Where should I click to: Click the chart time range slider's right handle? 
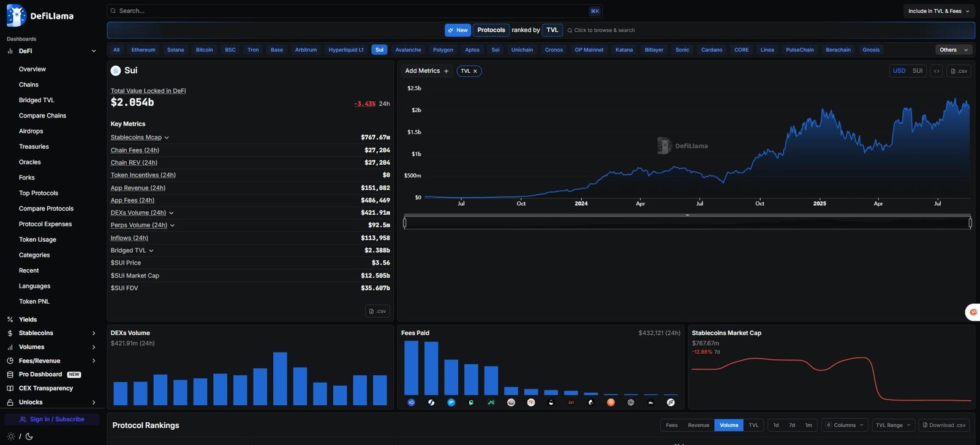pyautogui.click(x=970, y=223)
